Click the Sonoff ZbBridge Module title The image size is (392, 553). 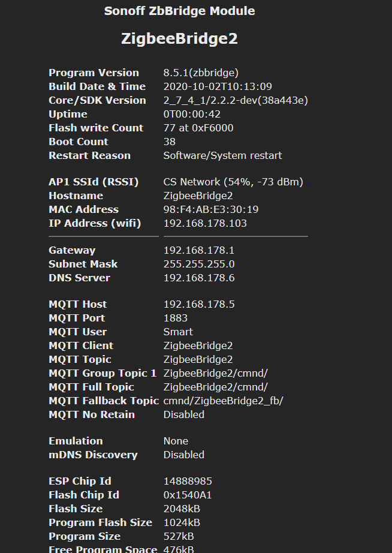[179, 11]
